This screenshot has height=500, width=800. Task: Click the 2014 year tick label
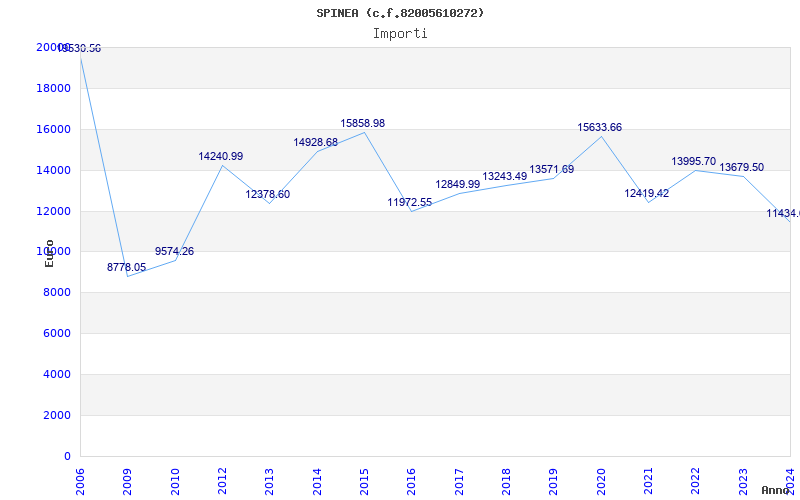tap(317, 481)
